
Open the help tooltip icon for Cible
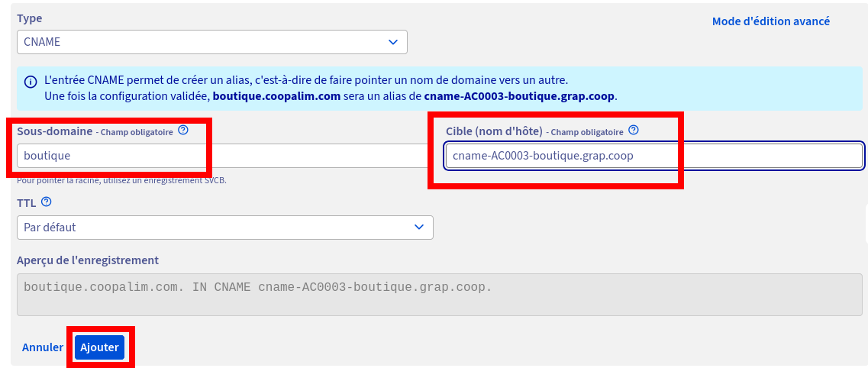(634, 131)
